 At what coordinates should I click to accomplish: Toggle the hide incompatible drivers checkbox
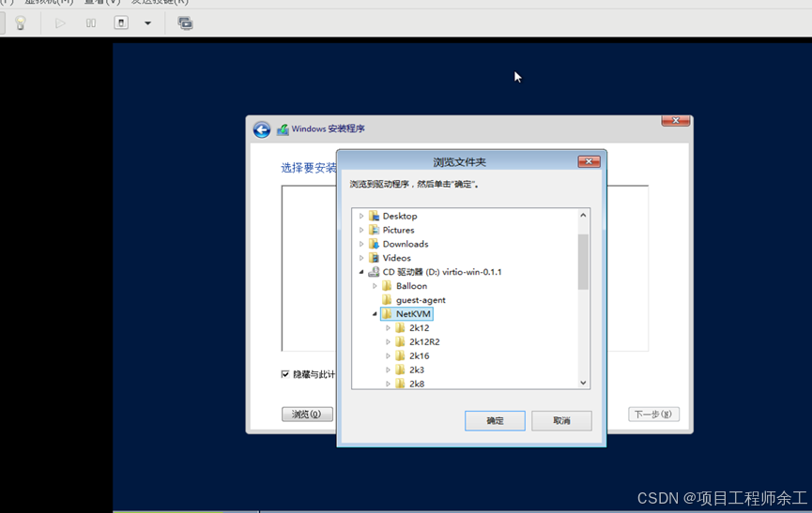coord(285,374)
